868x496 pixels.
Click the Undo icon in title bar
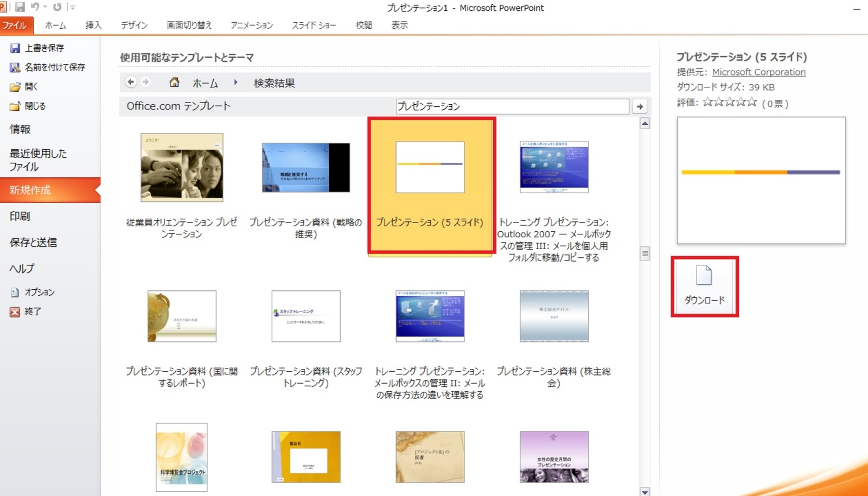pos(35,7)
